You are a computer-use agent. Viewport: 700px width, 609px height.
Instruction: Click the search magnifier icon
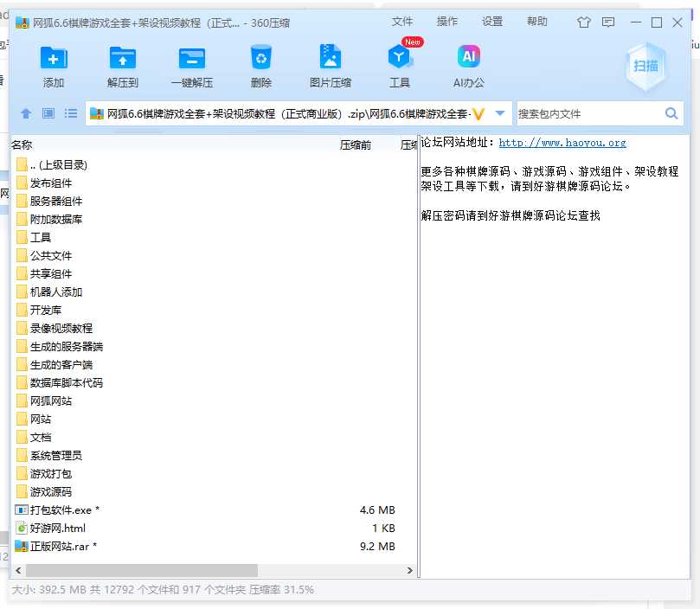click(671, 113)
